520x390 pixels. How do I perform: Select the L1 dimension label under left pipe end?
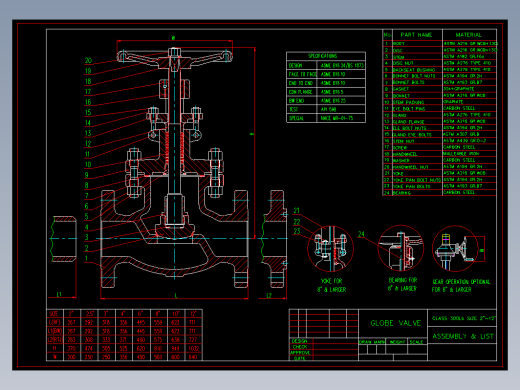(x=59, y=295)
